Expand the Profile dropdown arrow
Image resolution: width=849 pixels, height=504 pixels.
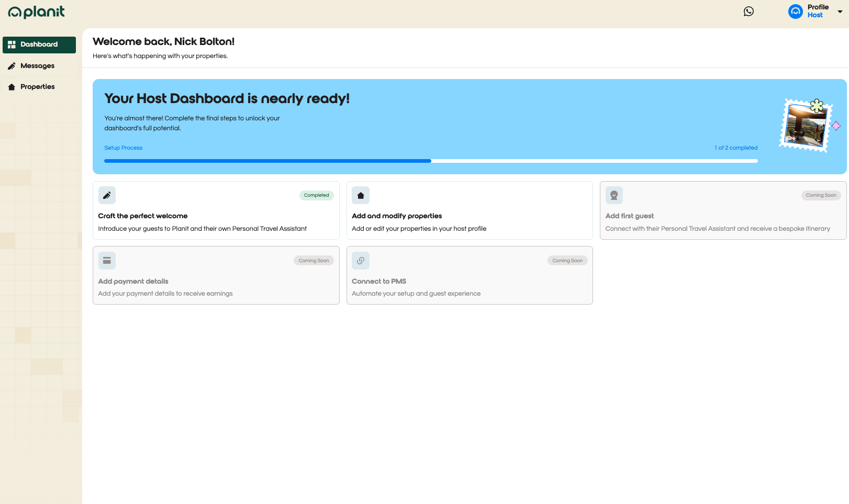click(840, 12)
